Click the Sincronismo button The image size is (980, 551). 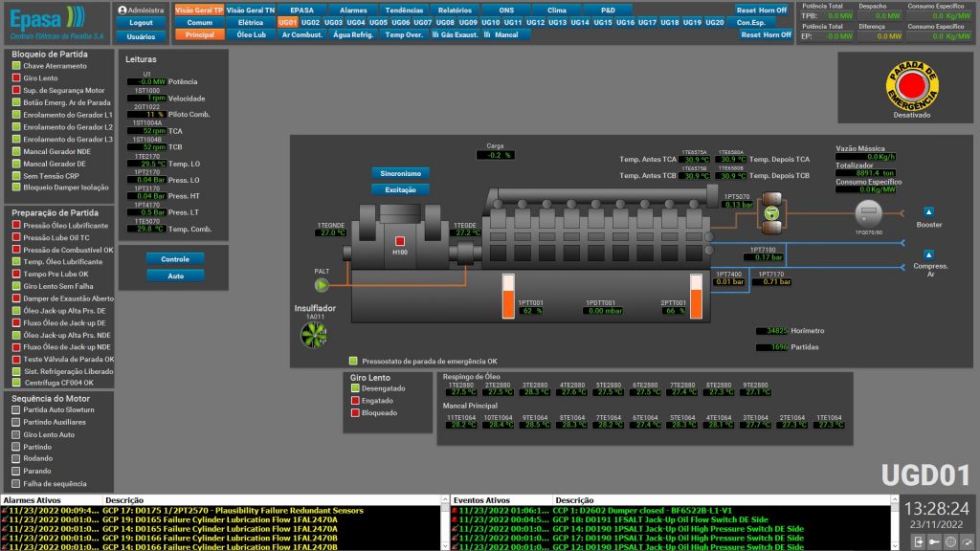(x=400, y=173)
